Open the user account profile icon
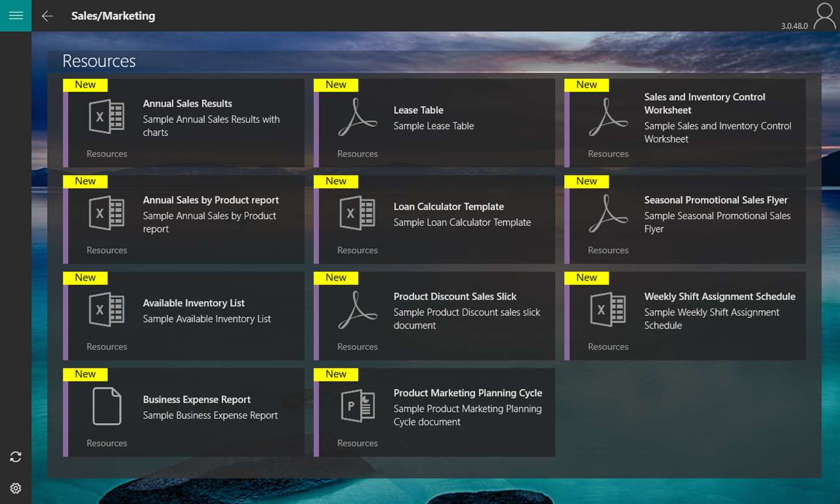This screenshot has width=840, height=504. 824,16
